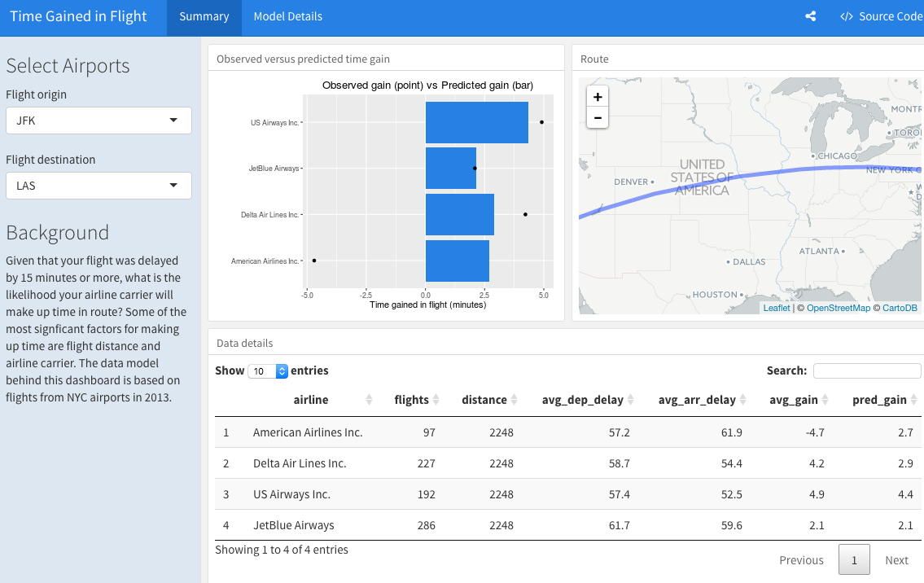Zoom out on the route map

pyautogui.click(x=598, y=118)
